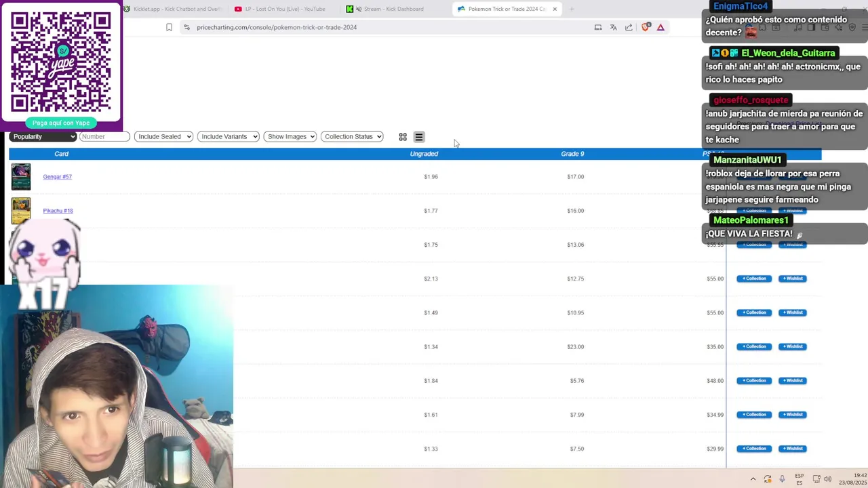Click the price $34.99
The image size is (868, 488).
pos(715,414)
